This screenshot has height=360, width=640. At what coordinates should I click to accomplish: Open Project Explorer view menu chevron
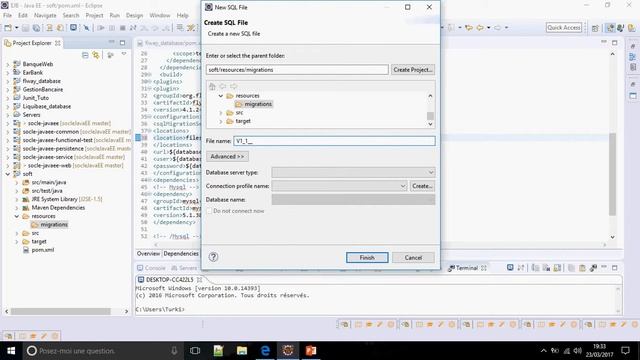124,54
